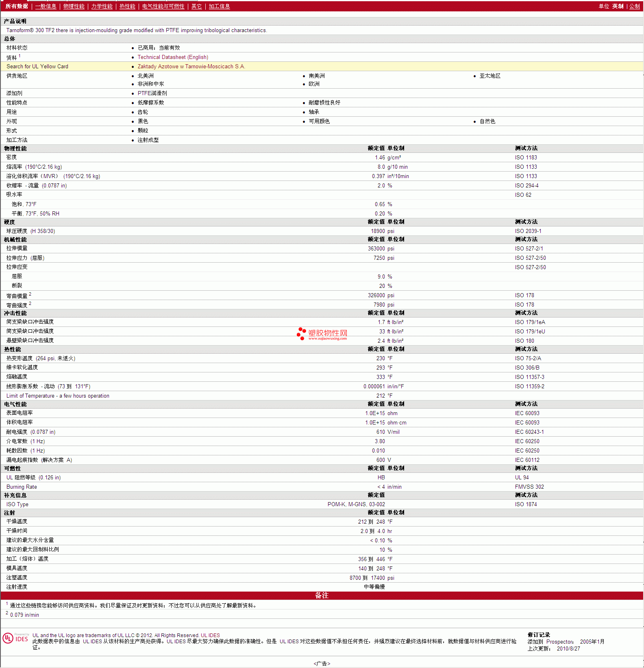Switch units to 公制
This screenshot has height=668, width=644.
pos(635,6)
